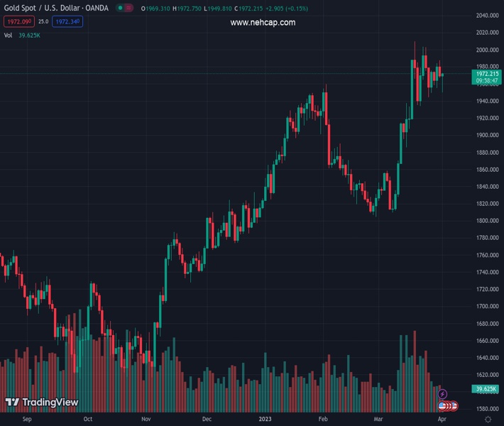Click the blue buy price 1972.34 button
Image resolution: width=504 pixels, height=426 pixels.
(67, 22)
